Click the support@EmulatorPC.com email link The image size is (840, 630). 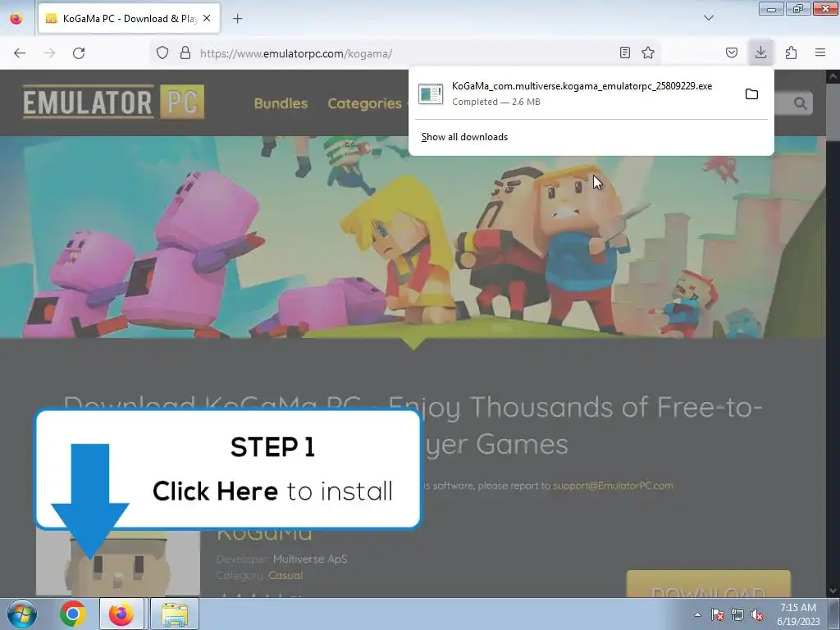click(613, 486)
